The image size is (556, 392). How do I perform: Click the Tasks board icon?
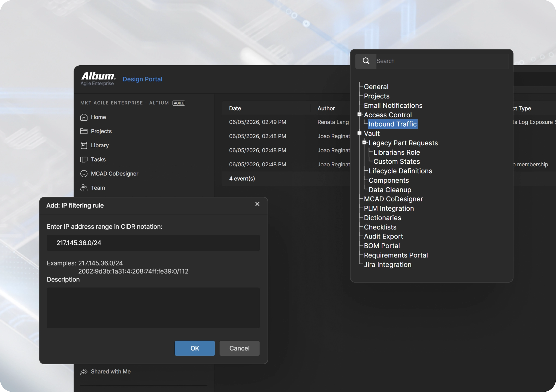pyautogui.click(x=84, y=160)
